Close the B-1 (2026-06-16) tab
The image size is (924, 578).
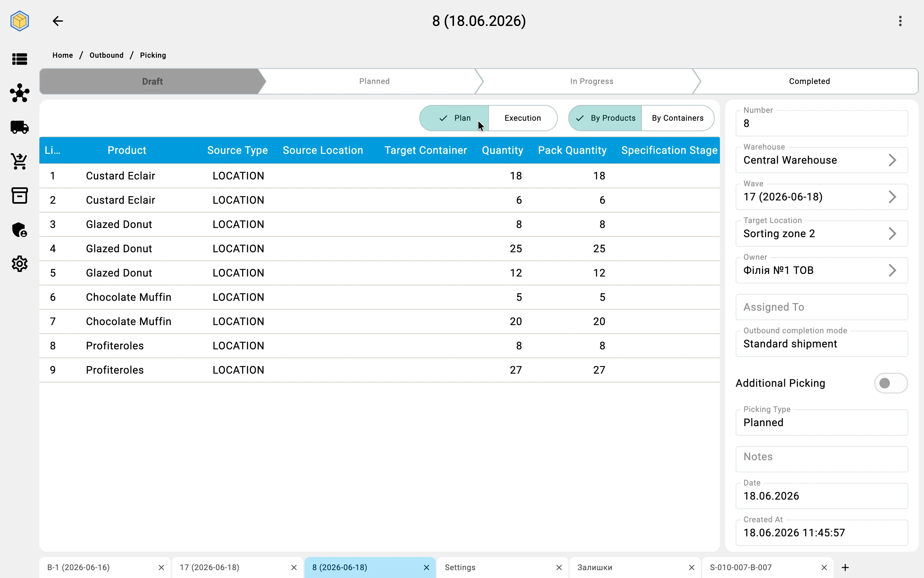(x=161, y=567)
